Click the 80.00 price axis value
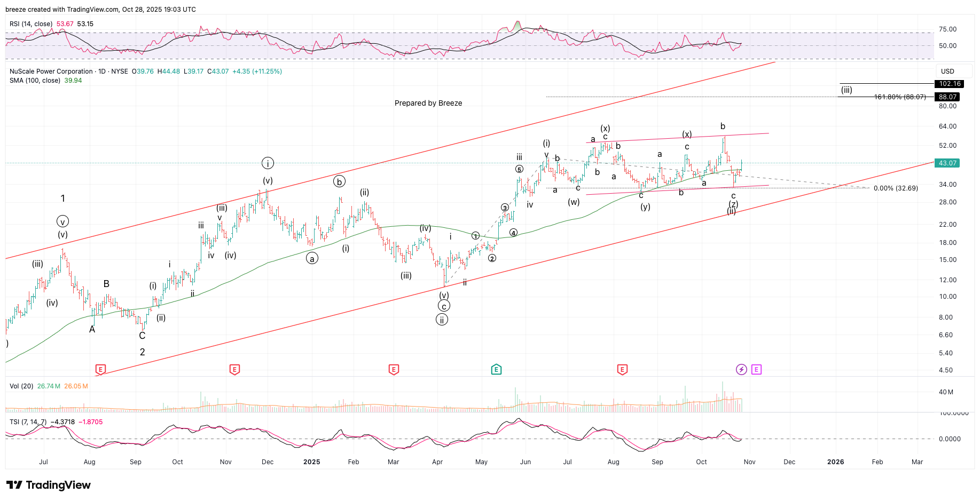The width and height of the screenshot is (980, 501). [x=948, y=106]
